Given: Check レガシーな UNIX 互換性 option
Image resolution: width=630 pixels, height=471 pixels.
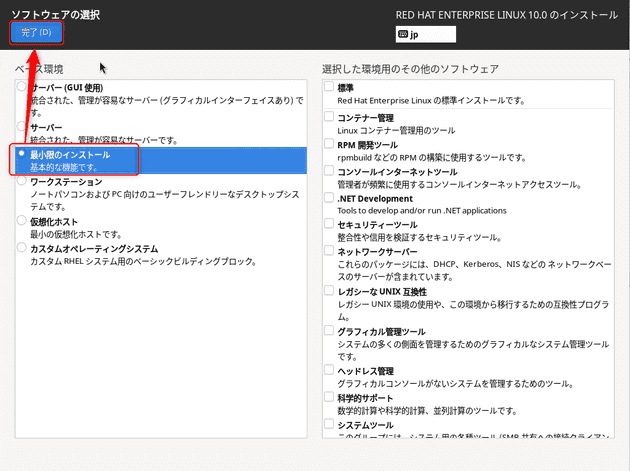Looking at the screenshot, I should pyautogui.click(x=329, y=290).
